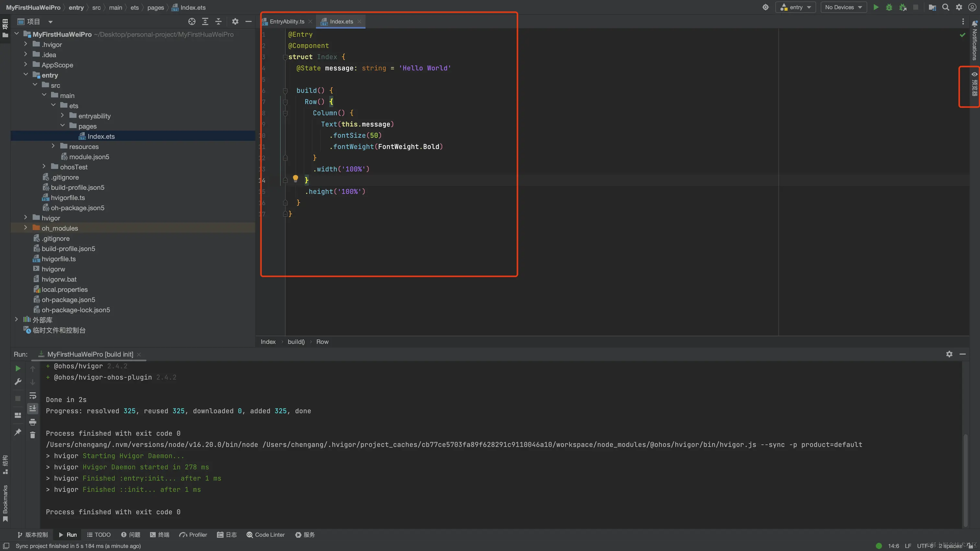The height and width of the screenshot is (551, 980).
Task: Click the Debug bug icon
Action: click(x=889, y=7)
